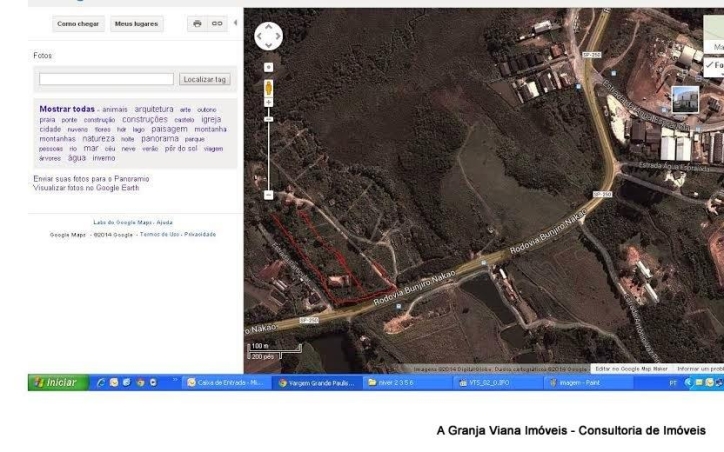Click Visualizar fotos no Google Earth
This screenshot has width=724, height=452.
click(x=86, y=188)
